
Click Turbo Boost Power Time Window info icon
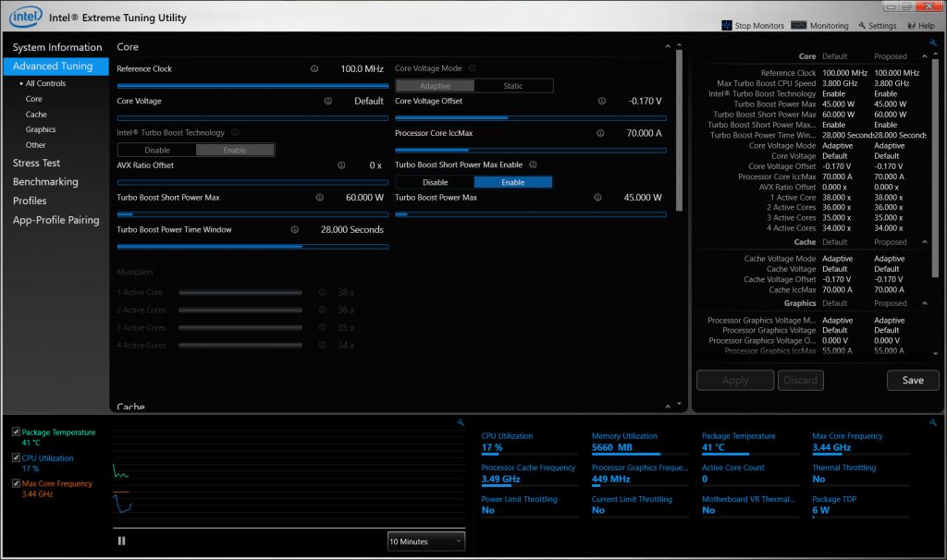click(x=295, y=229)
